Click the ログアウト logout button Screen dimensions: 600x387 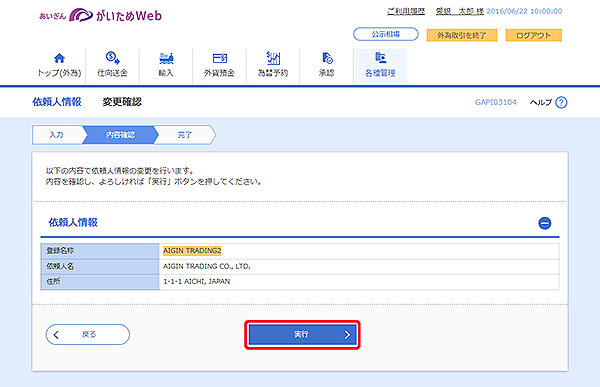pos(533,35)
